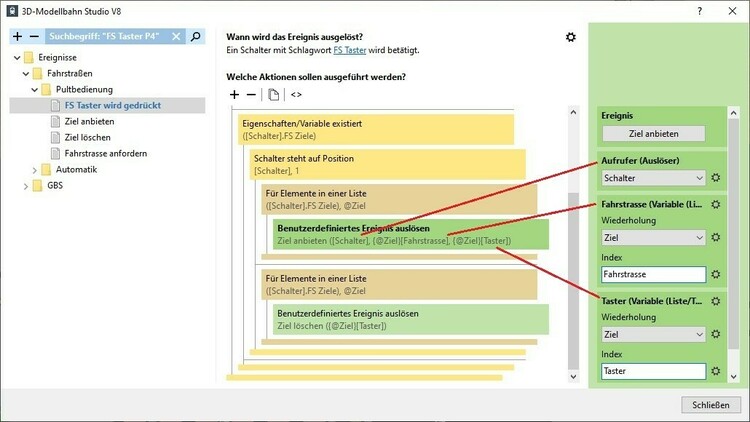Close the event editor window
Screen dimensions: 750x422
[732, 11]
